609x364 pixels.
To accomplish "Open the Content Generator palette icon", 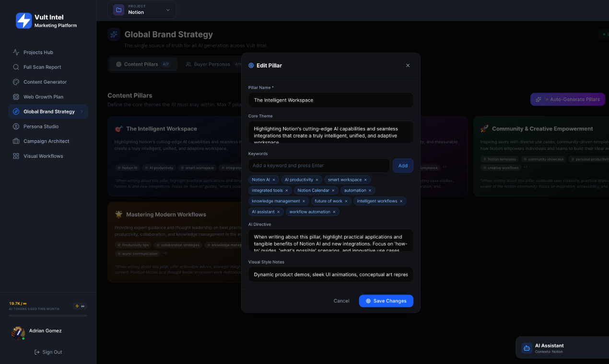I will coord(15,82).
